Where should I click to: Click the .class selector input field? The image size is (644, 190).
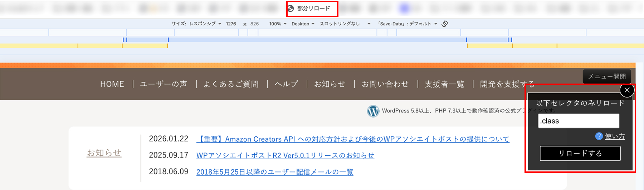579,121
